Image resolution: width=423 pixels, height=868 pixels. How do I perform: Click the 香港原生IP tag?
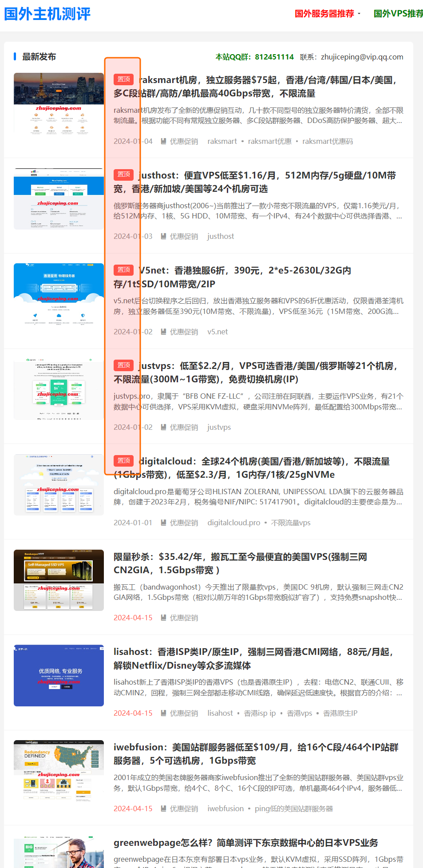340,713
